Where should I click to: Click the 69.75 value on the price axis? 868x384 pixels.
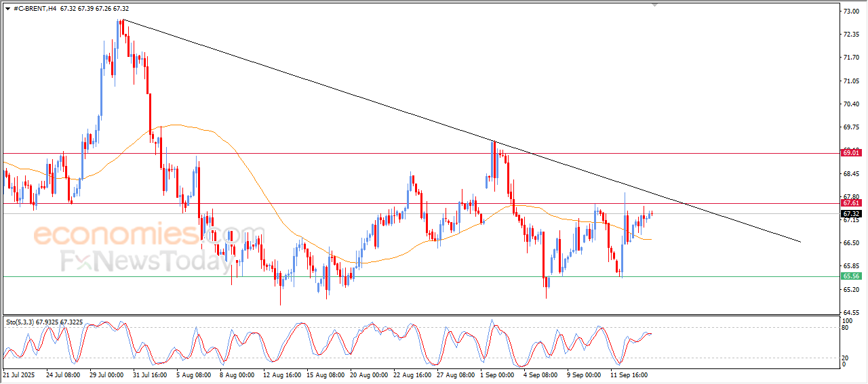[x=852, y=127]
